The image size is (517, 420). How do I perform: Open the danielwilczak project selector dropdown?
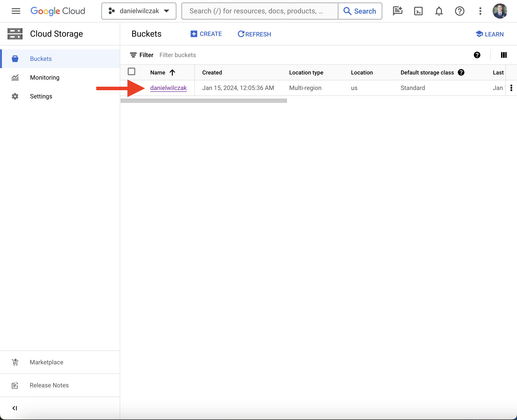click(139, 11)
